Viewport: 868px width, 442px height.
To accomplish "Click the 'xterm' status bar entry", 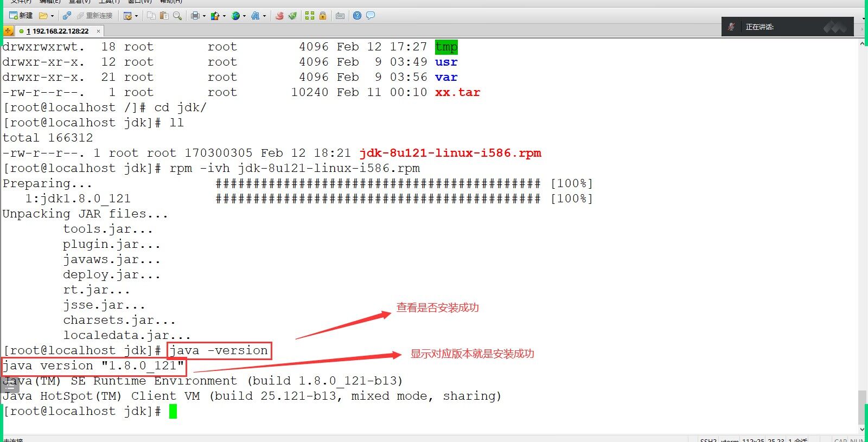I will (x=730, y=440).
